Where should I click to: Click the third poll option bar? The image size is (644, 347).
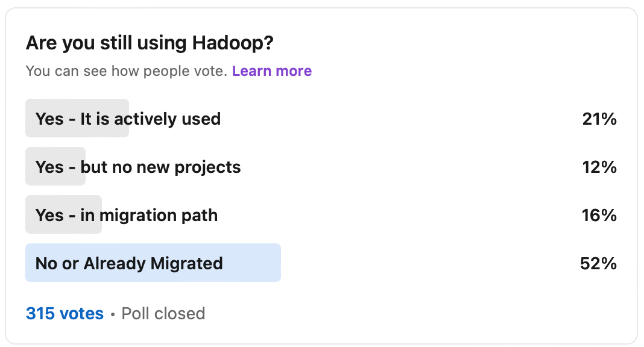(63, 214)
